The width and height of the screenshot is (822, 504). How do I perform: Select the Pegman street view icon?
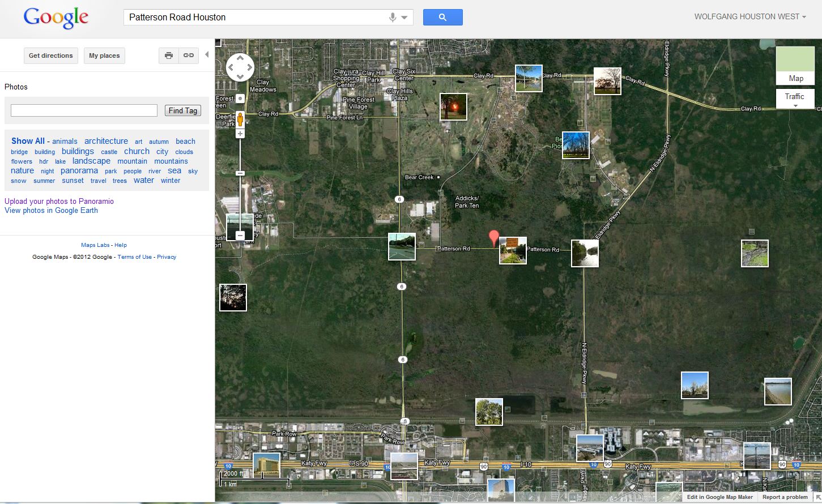(x=240, y=119)
